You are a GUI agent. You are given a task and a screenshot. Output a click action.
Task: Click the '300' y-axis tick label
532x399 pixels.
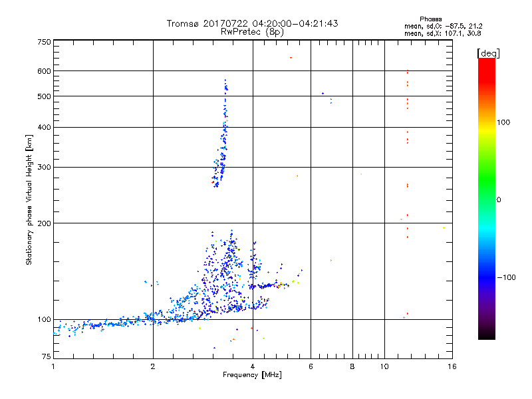point(44,168)
